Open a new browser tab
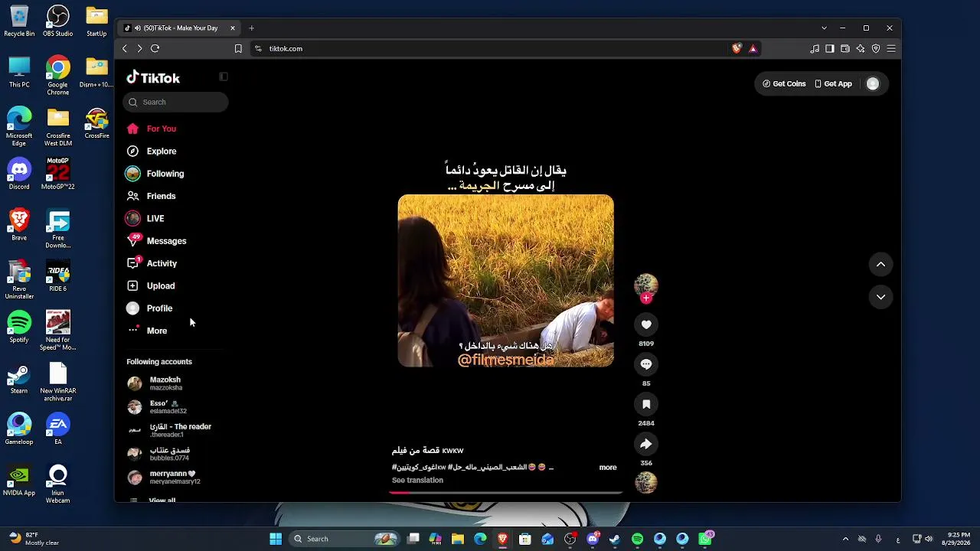Viewport: 980px width, 551px height. [251, 28]
